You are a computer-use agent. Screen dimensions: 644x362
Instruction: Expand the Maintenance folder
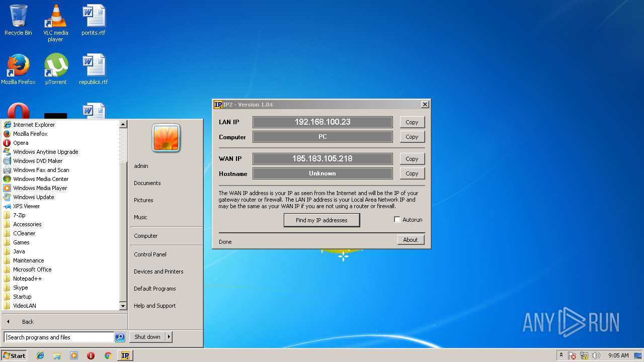click(x=28, y=260)
